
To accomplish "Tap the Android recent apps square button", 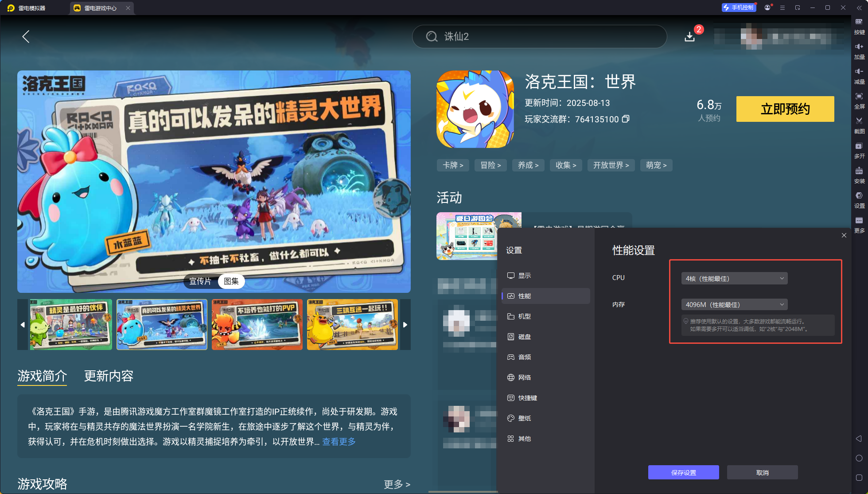I will tap(859, 478).
